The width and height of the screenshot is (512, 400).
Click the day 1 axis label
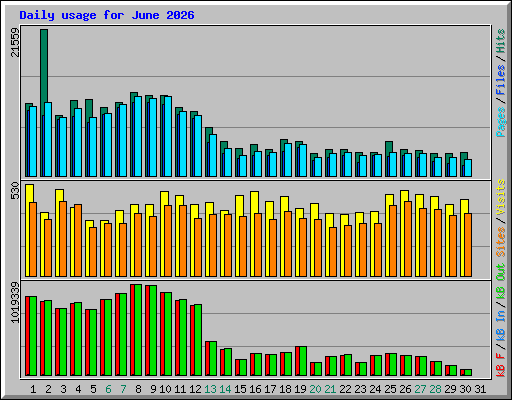point(33,389)
